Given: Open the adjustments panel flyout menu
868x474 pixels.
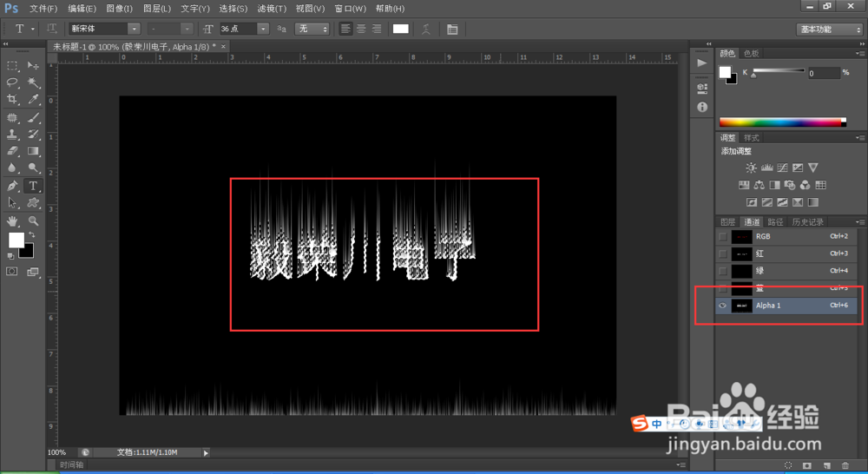Looking at the screenshot, I should click(x=859, y=138).
